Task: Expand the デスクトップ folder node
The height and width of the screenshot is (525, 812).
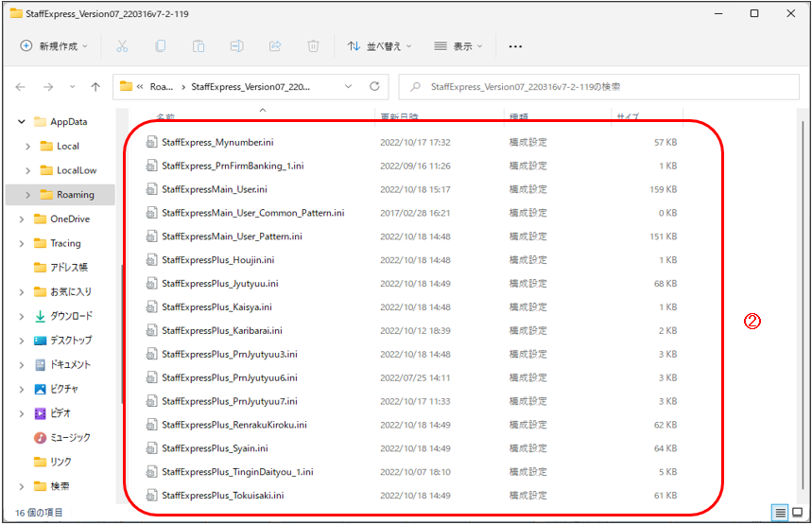Action: coord(21,341)
